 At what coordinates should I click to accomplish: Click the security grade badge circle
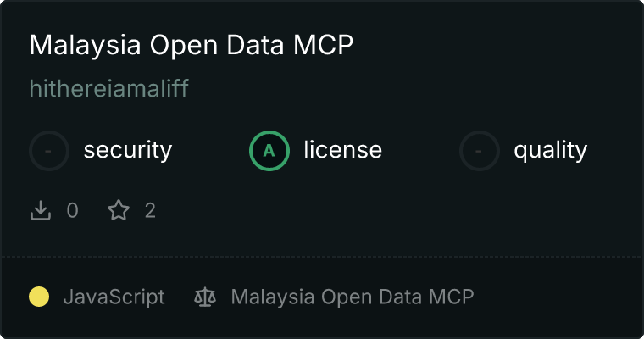[49, 151]
